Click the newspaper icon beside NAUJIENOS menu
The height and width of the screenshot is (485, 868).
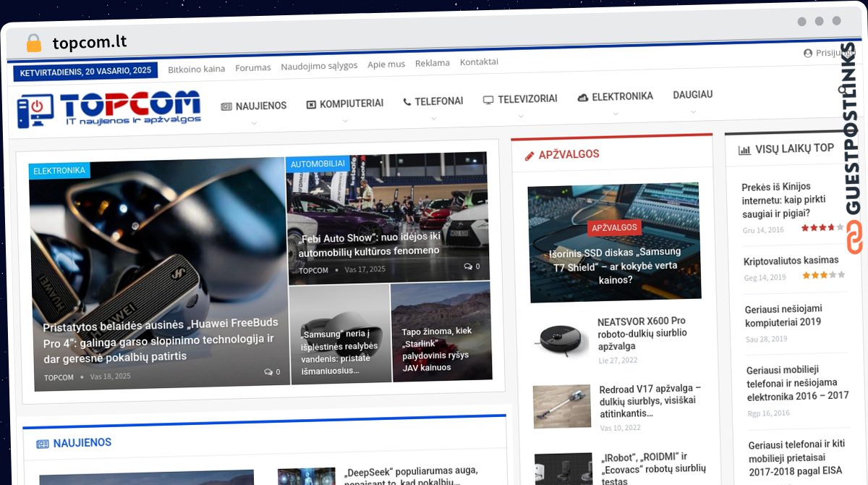pos(226,106)
